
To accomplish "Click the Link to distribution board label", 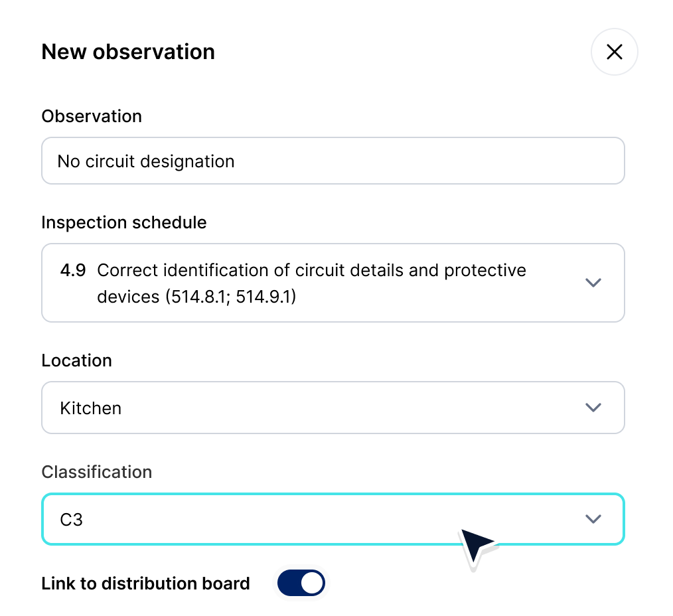I will coord(145,583).
